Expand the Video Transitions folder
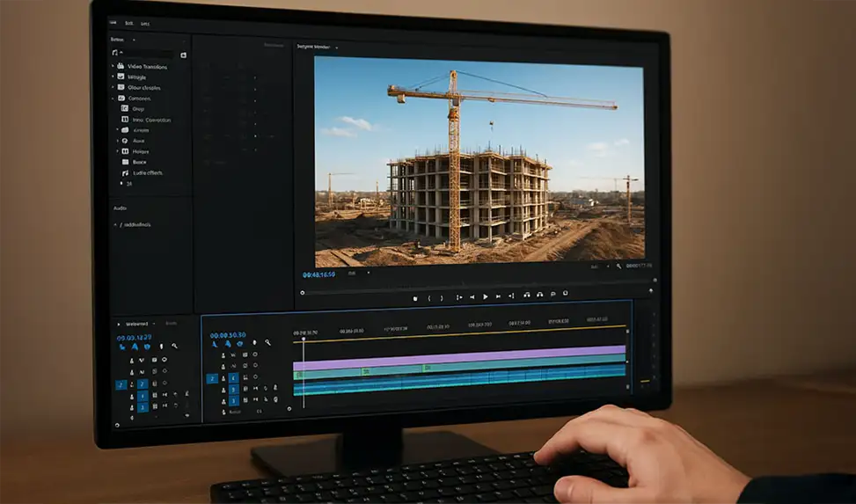 [x=113, y=66]
